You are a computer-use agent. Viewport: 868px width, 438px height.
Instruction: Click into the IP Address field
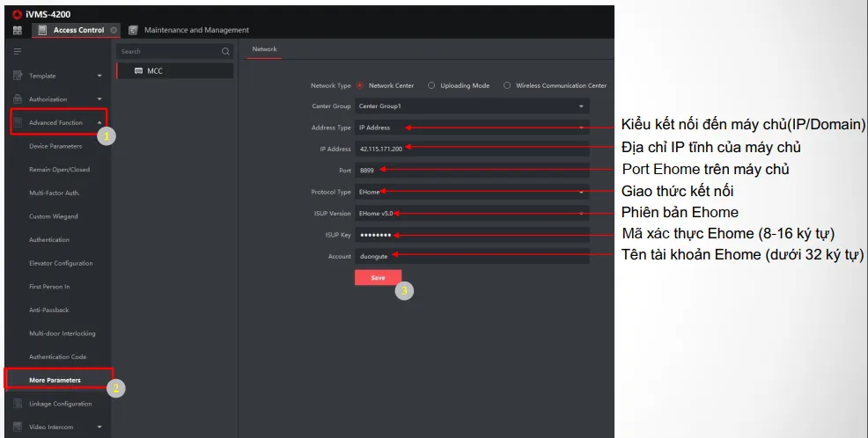point(472,149)
